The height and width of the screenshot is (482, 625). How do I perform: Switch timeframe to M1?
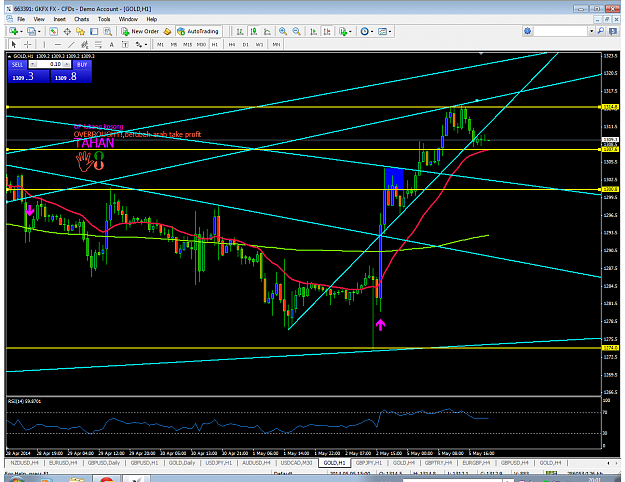(x=160, y=44)
